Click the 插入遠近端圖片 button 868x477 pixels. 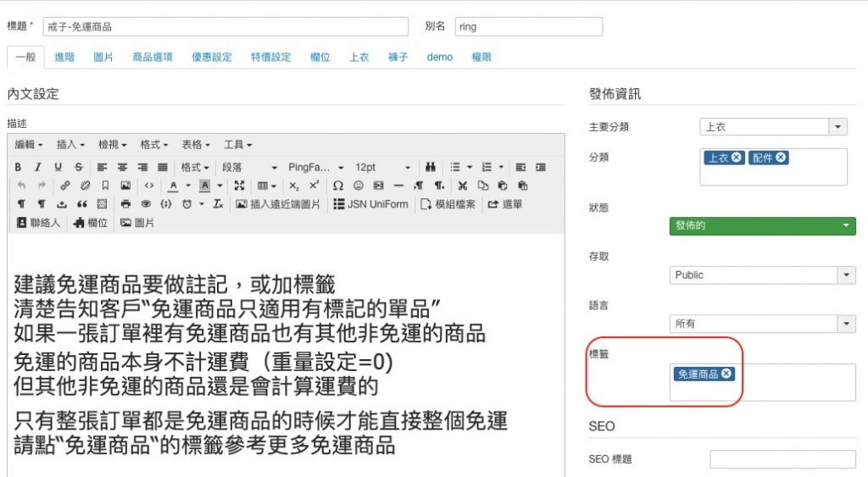click(277, 204)
